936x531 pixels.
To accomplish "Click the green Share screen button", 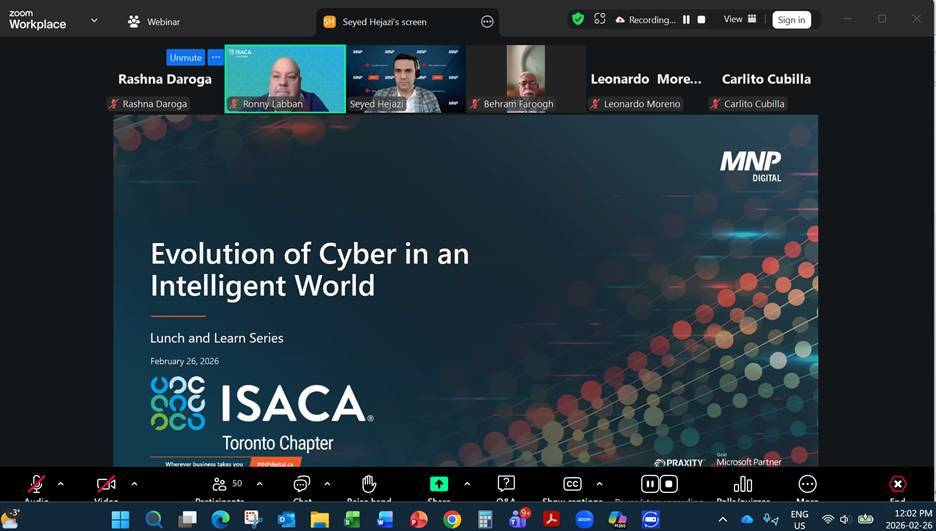I will 439,484.
